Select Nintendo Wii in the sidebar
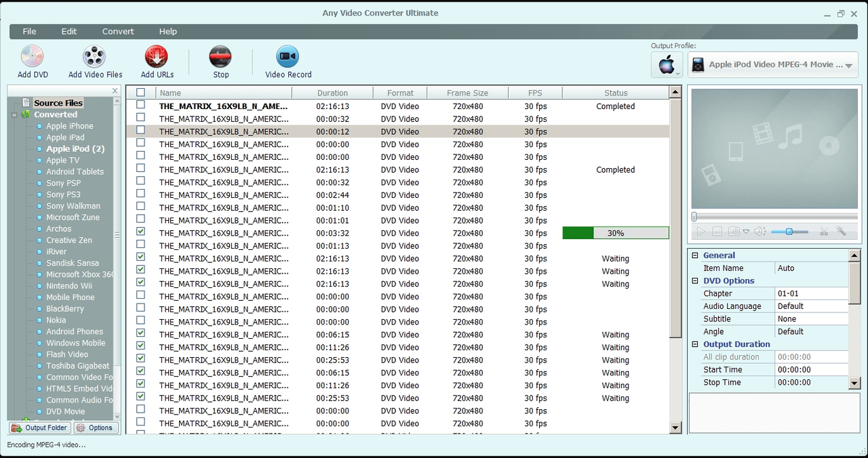 coord(68,286)
